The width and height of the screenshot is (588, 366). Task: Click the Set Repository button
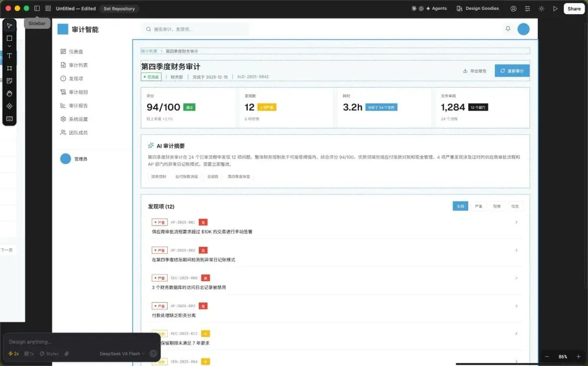tap(119, 9)
